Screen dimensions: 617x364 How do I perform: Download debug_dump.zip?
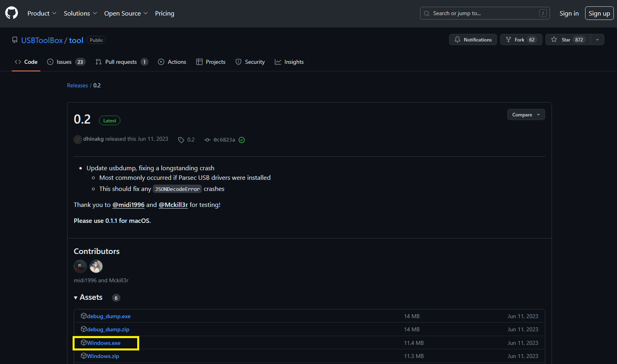click(108, 329)
